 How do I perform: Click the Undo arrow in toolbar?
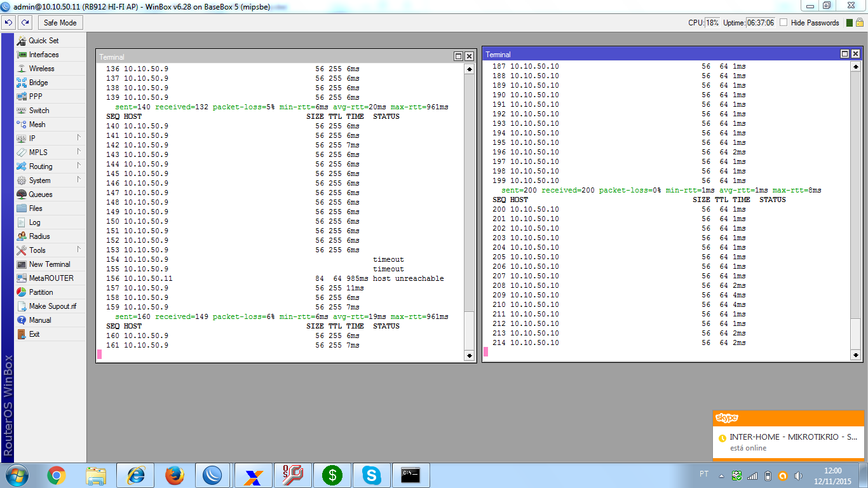tap(8, 22)
